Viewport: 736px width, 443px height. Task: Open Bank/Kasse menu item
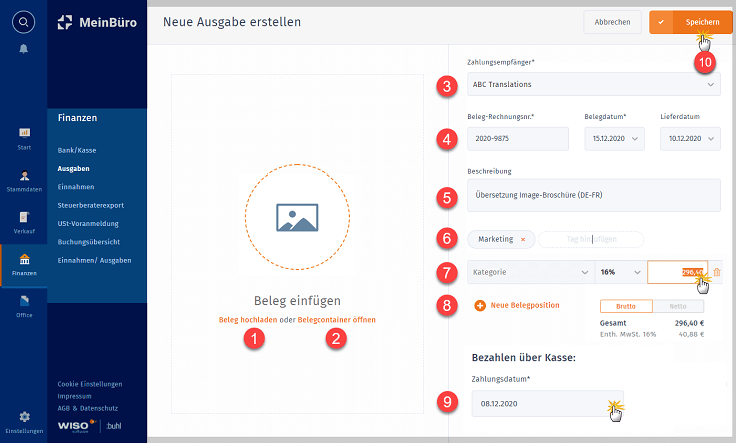click(77, 150)
